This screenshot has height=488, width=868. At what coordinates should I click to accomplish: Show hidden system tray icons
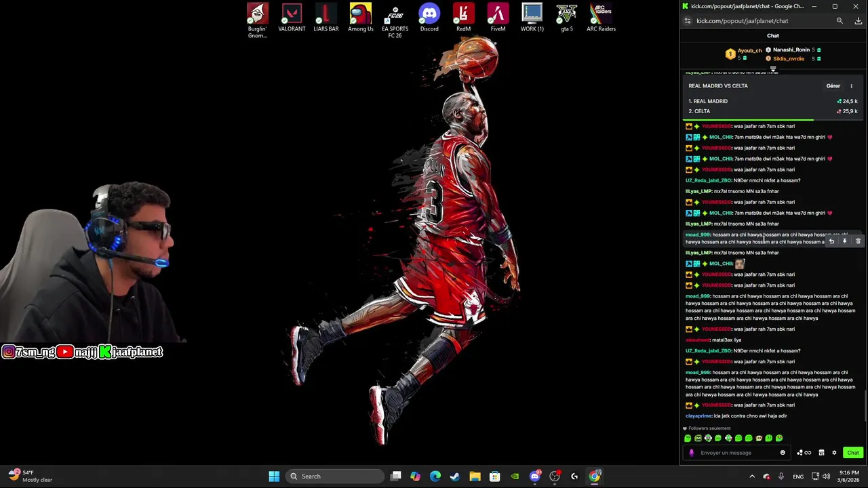pyautogui.click(x=751, y=476)
